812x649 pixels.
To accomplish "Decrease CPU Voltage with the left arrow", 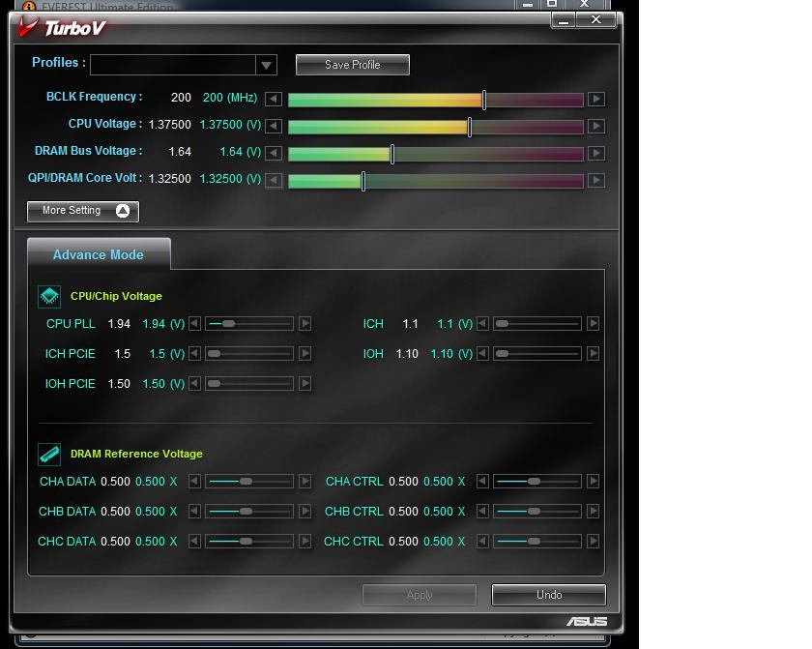I will click(x=274, y=126).
